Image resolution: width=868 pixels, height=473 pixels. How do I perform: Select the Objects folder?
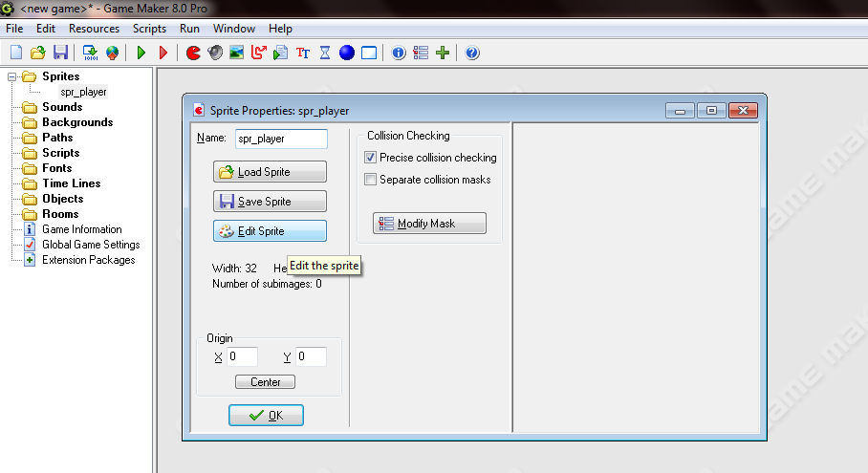[62, 199]
